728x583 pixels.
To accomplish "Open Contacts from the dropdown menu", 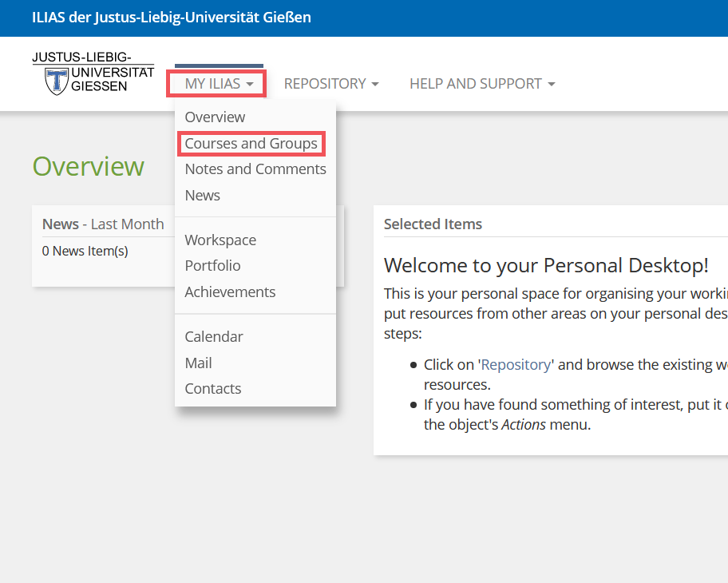I will coord(212,389).
